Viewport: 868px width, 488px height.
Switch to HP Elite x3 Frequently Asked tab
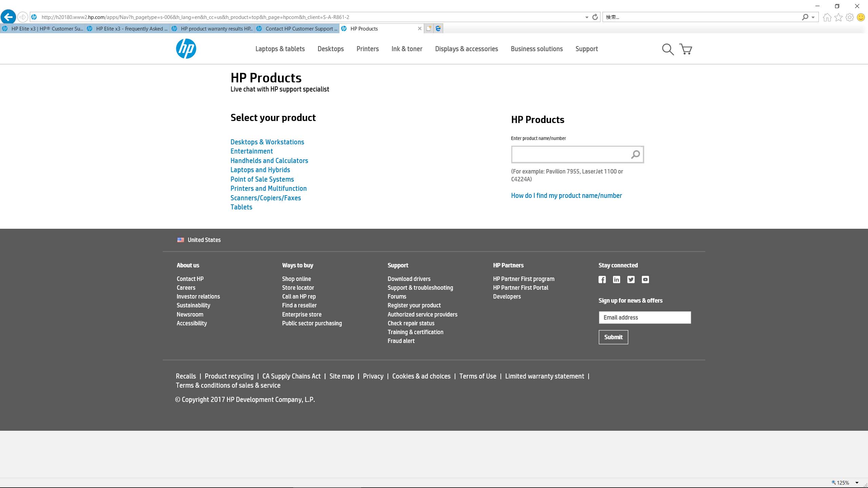tap(127, 28)
